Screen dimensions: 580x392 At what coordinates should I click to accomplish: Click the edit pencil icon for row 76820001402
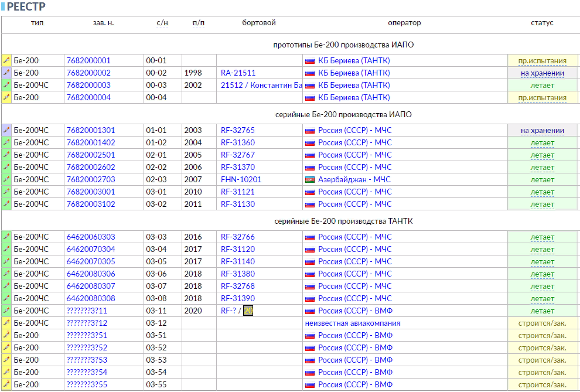tap(6, 142)
